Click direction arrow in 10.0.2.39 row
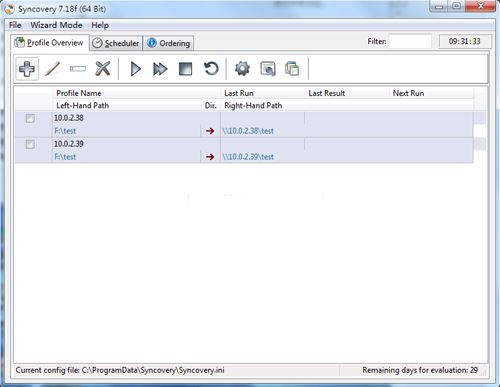 click(210, 157)
